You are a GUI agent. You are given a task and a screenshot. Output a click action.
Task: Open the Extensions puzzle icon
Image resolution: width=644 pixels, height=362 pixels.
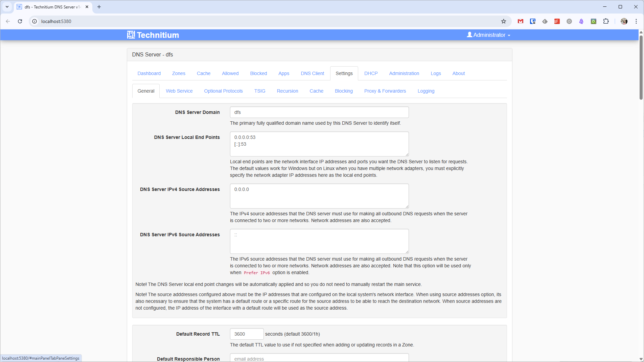tap(606, 21)
